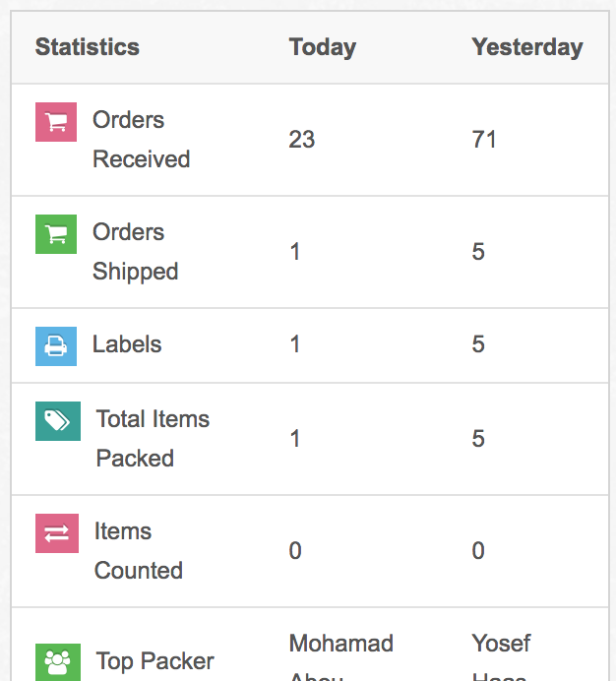This screenshot has height=681, width=616.
Task: Click today's Items Counted value 0
Action: pos(295,551)
